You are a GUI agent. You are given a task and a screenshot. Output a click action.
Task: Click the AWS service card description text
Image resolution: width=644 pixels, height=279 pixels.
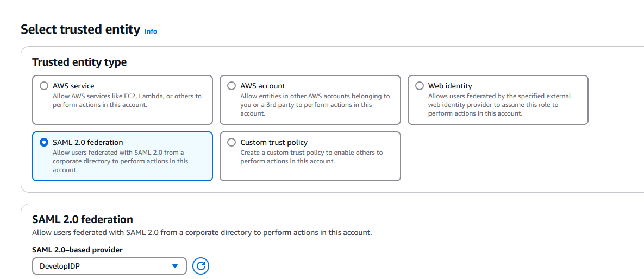click(x=127, y=100)
